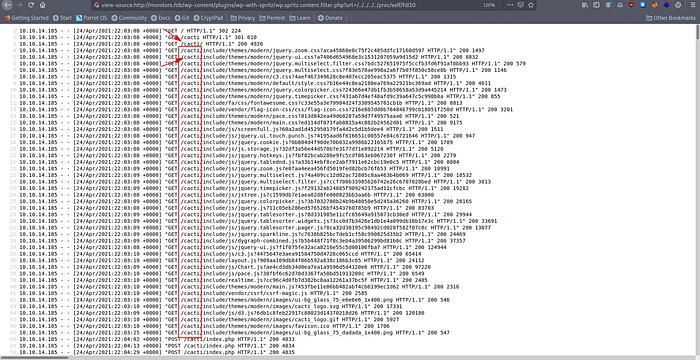The width and height of the screenshot is (700, 360).
Task: Click the horizontal scrollbar thumb at bottom
Action: coord(35,357)
